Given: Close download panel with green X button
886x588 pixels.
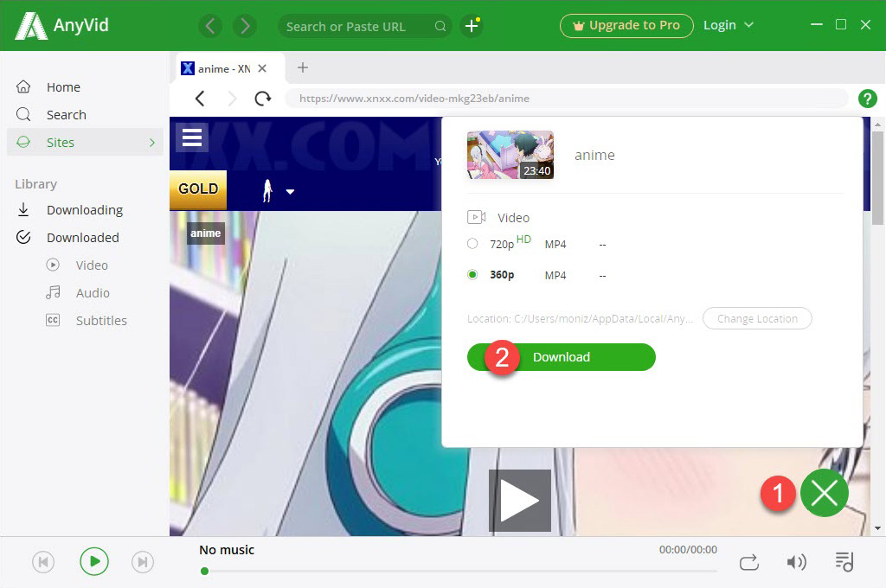Looking at the screenshot, I should coord(825,493).
